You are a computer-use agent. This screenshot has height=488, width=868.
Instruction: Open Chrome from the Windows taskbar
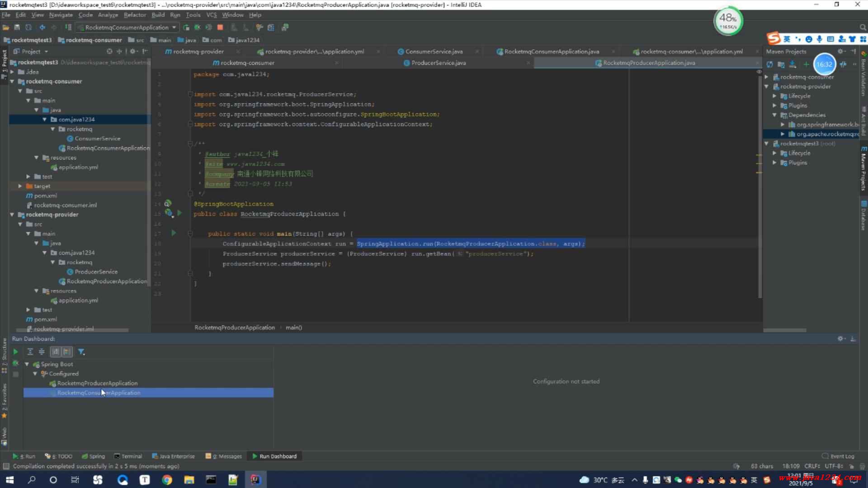[167, 480]
